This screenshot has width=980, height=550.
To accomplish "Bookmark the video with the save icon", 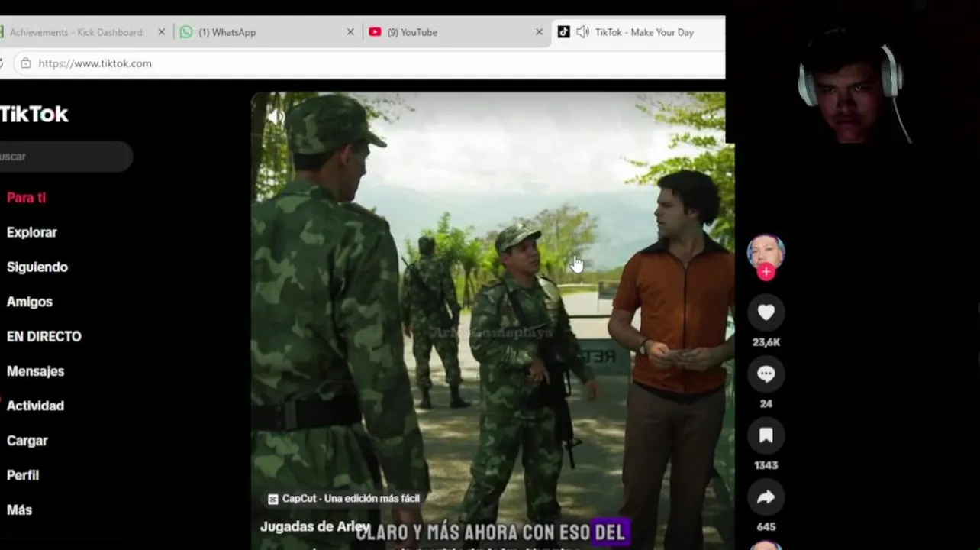I will (x=766, y=435).
